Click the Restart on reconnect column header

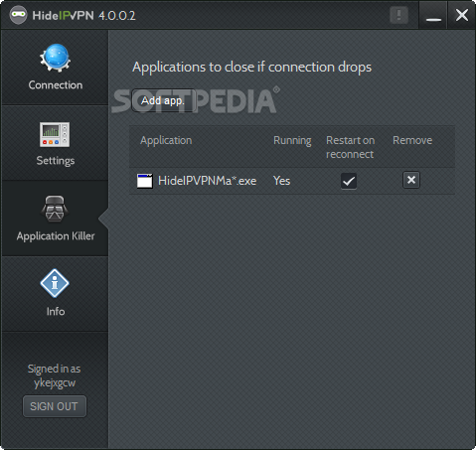tap(350, 147)
